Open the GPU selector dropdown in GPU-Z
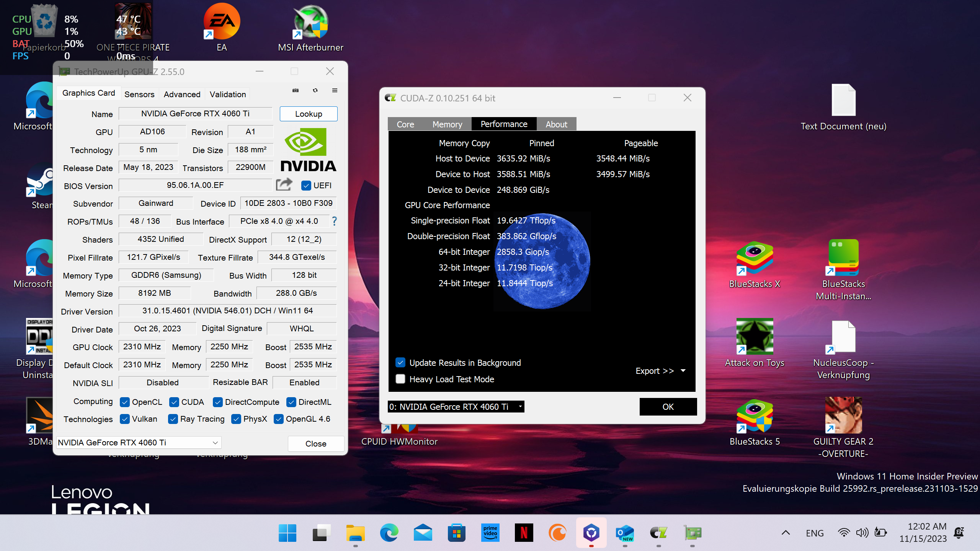This screenshot has width=980, height=551. [215, 442]
